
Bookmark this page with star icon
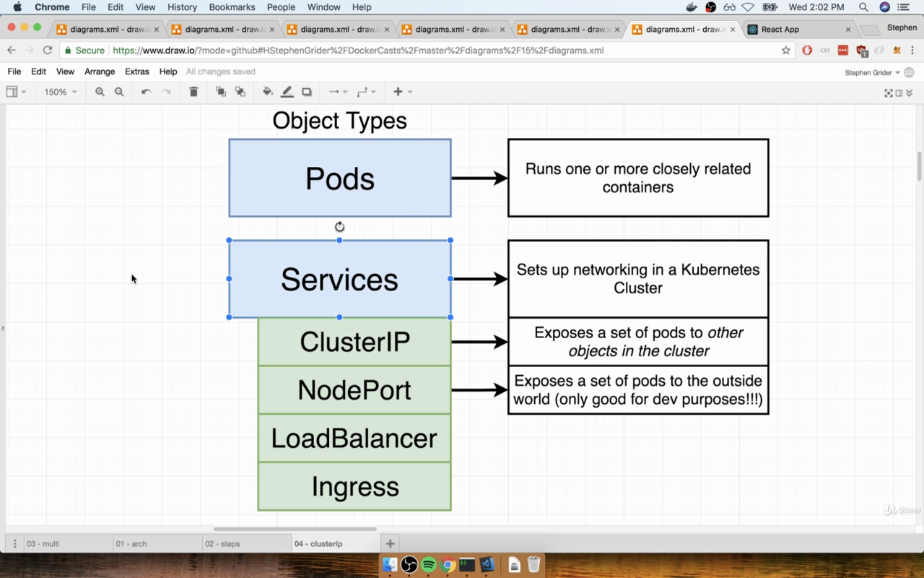786,51
